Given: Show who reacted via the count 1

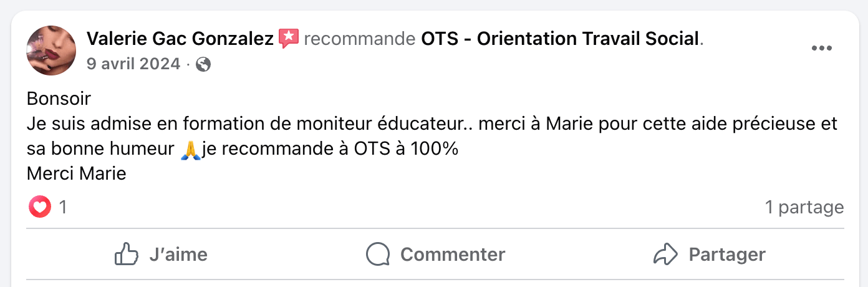Looking at the screenshot, I should point(62,207).
